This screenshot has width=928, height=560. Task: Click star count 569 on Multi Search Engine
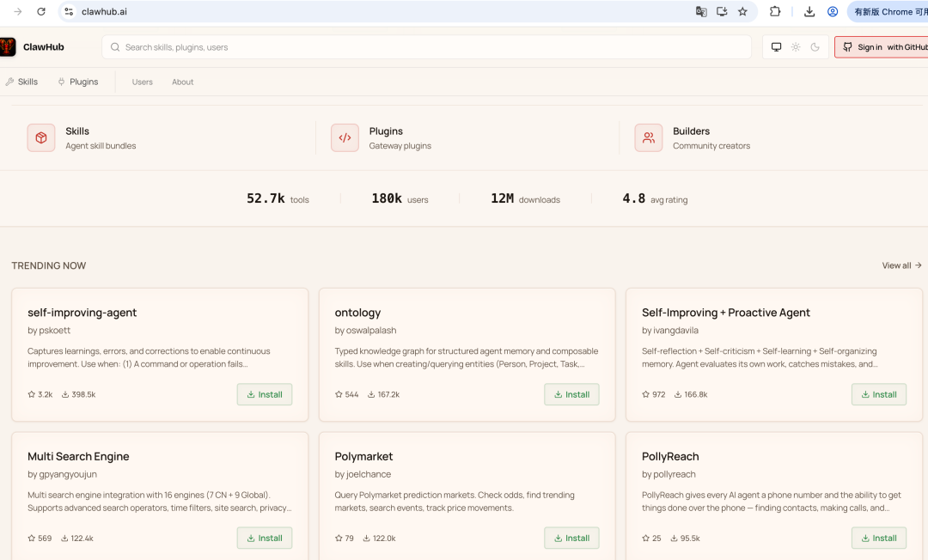[x=40, y=539]
